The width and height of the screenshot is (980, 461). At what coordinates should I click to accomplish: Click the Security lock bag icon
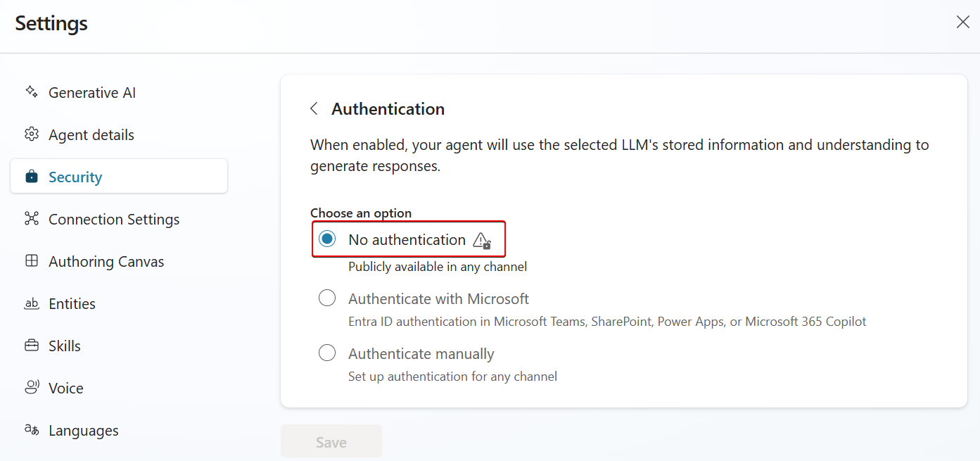(x=31, y=177)
